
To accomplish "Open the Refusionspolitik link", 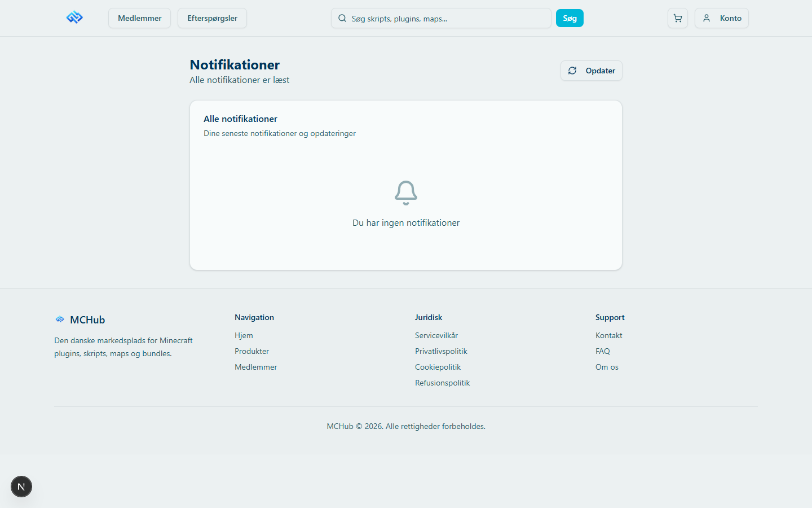I will click(x=442, y=383).
